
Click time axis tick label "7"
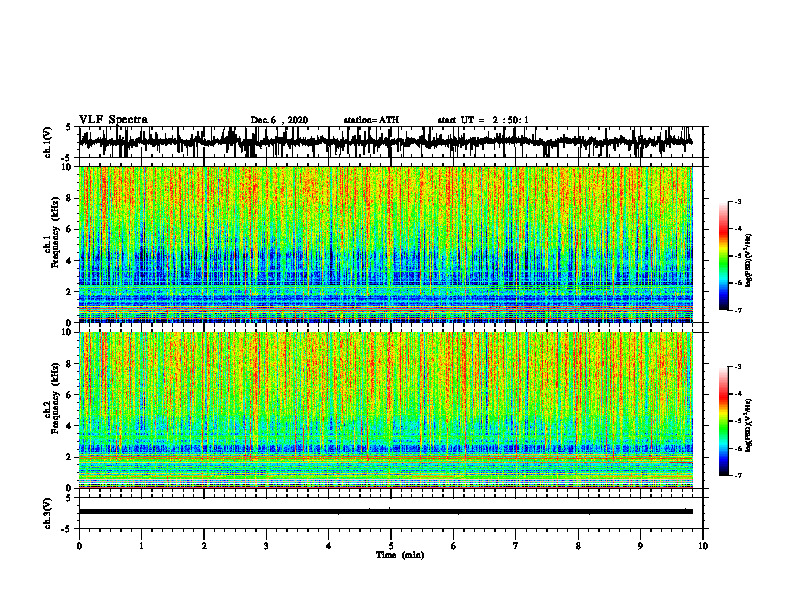(x=516, y=546)
